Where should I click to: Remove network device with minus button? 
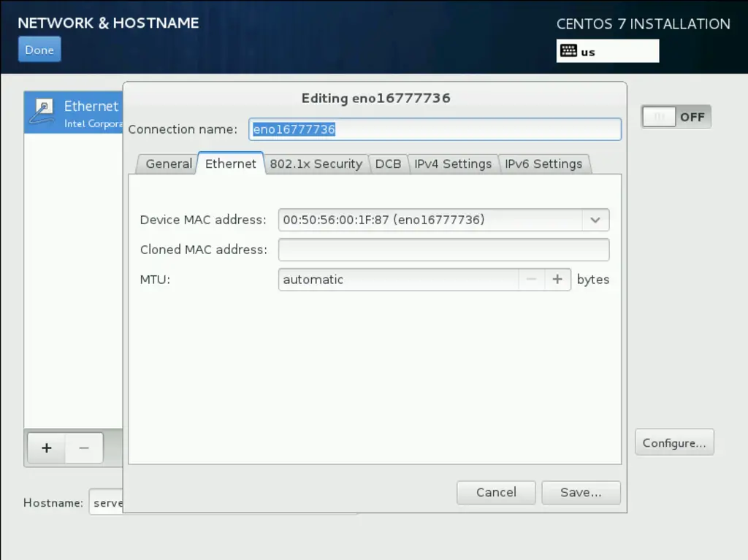[x=84, y=448]
